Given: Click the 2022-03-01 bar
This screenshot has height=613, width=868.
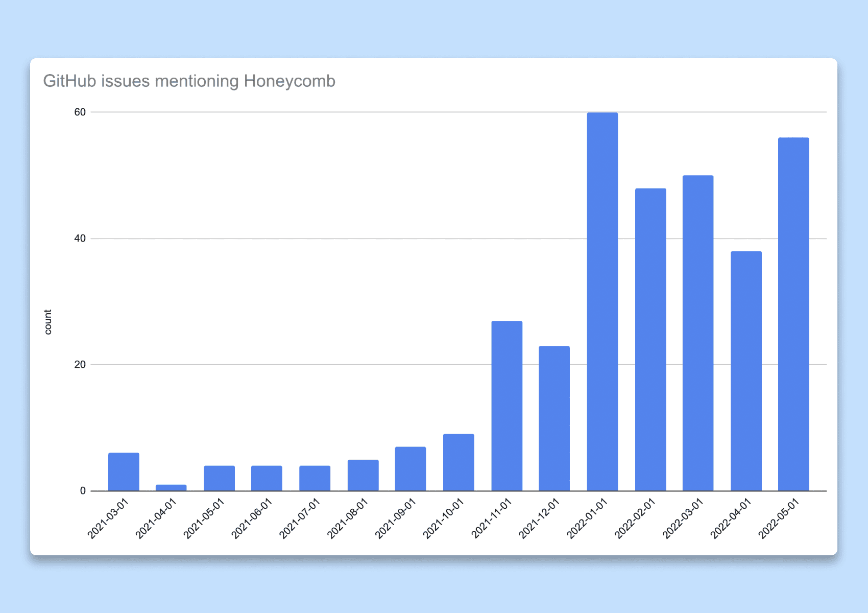Looking at the screenshot, I should pyautogui.click(x=697, y=333).
